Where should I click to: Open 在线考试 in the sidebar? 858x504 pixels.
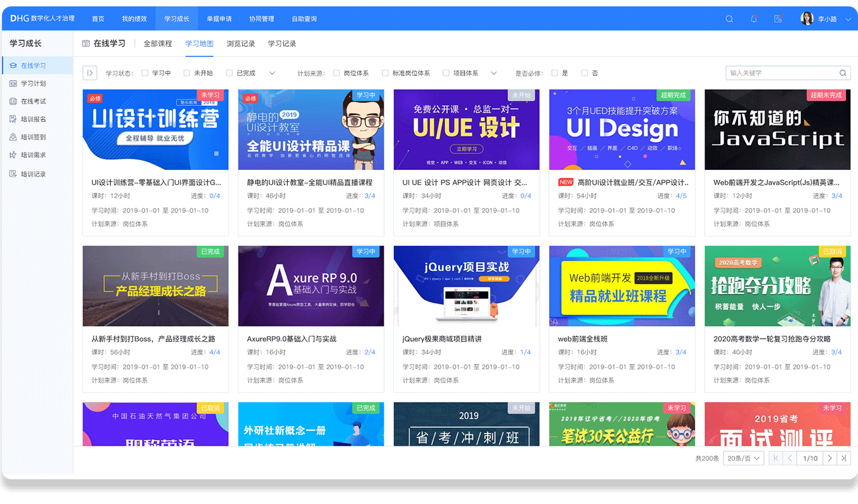33,101
